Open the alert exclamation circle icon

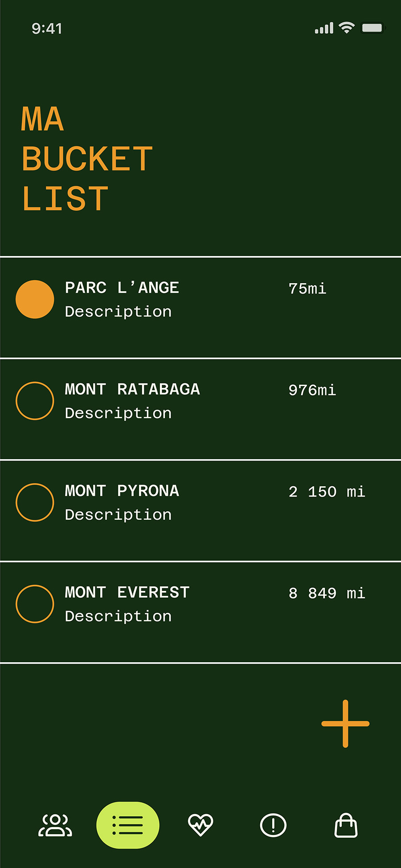pos(273,825)
